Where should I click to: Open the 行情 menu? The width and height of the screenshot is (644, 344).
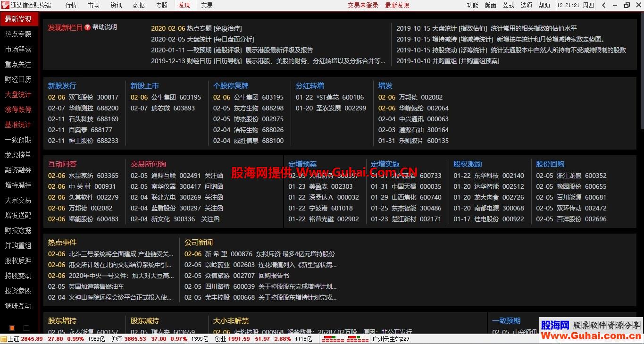click(71, 5)
